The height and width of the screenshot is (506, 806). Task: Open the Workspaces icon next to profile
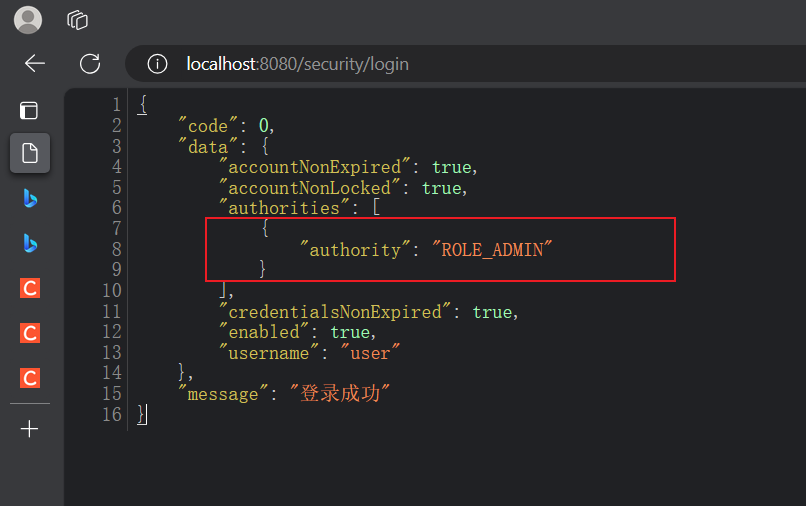[x=77, y=19]
